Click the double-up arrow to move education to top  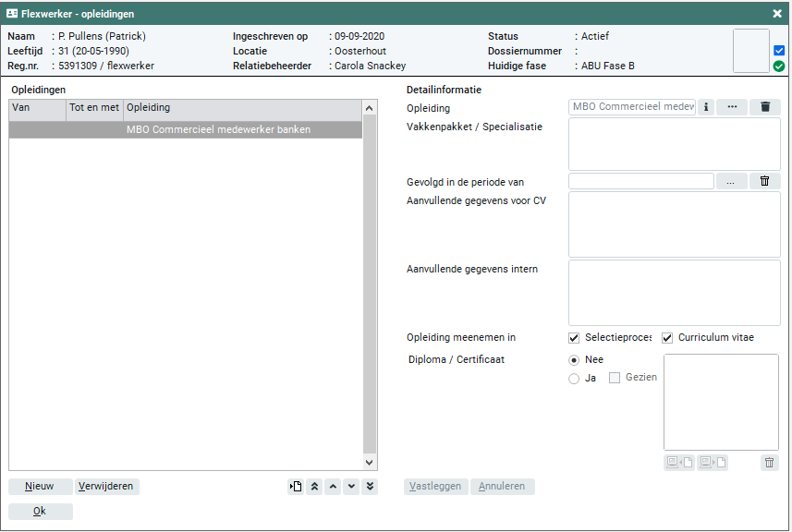point(315,487)
